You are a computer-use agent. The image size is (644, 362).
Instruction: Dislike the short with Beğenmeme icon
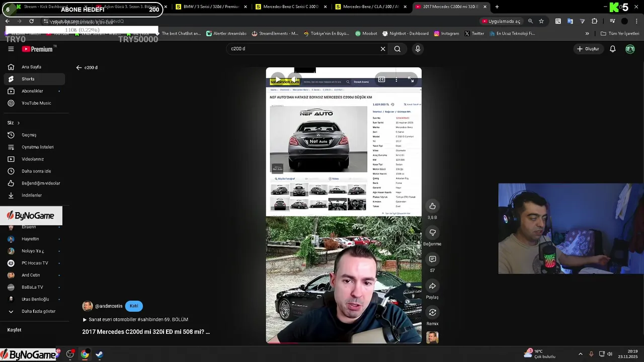(x=432, y=232)
